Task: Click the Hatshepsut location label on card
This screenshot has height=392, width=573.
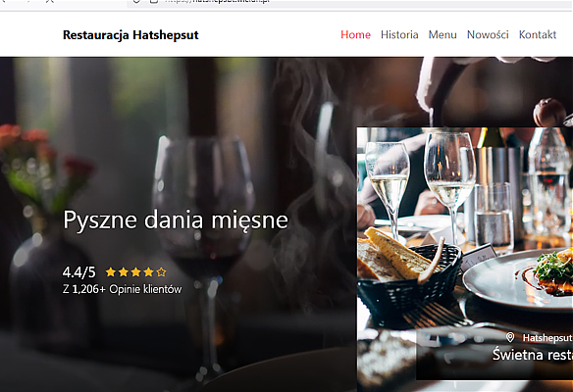Action: [x=547, y=338]
